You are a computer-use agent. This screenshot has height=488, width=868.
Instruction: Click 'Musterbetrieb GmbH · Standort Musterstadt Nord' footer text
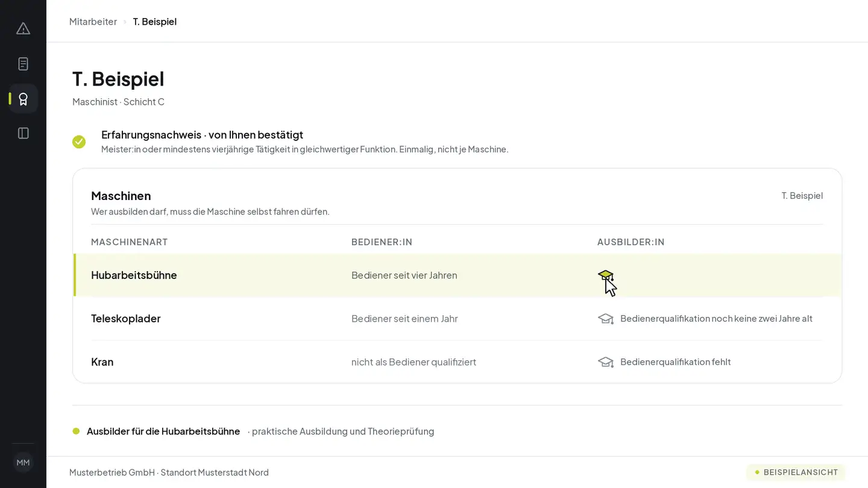pyautogui.click(x=169, y=472)
